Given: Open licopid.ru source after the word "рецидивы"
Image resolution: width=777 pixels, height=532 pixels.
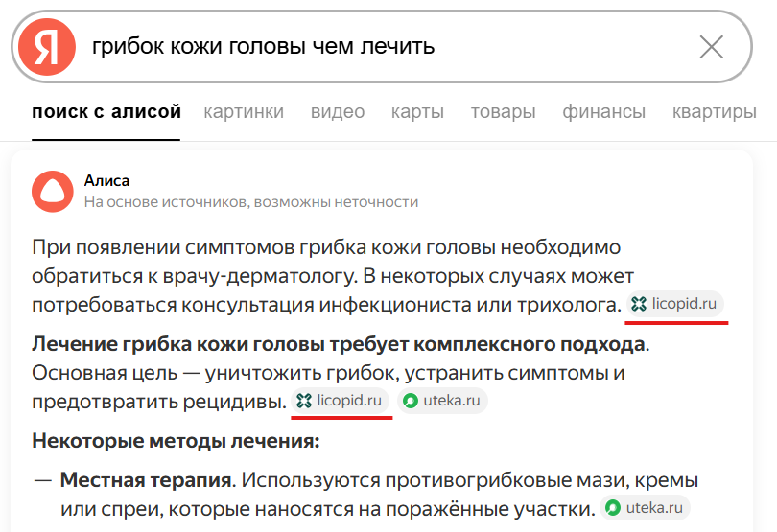Looking at the screenshot, I should point(341,401).
